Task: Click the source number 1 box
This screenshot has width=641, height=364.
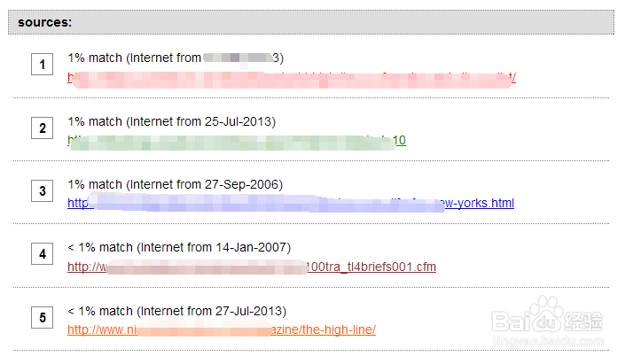Action: 42,64
